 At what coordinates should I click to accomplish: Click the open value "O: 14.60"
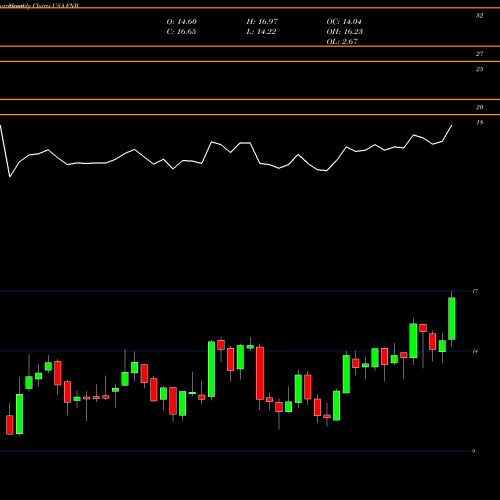pyautogui.click(x=182, y=22)
